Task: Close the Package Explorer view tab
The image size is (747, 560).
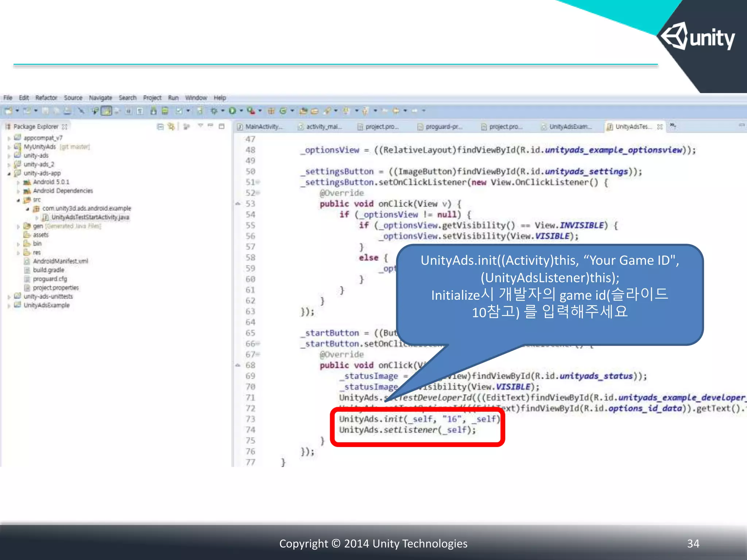Action: pos(65,127)
